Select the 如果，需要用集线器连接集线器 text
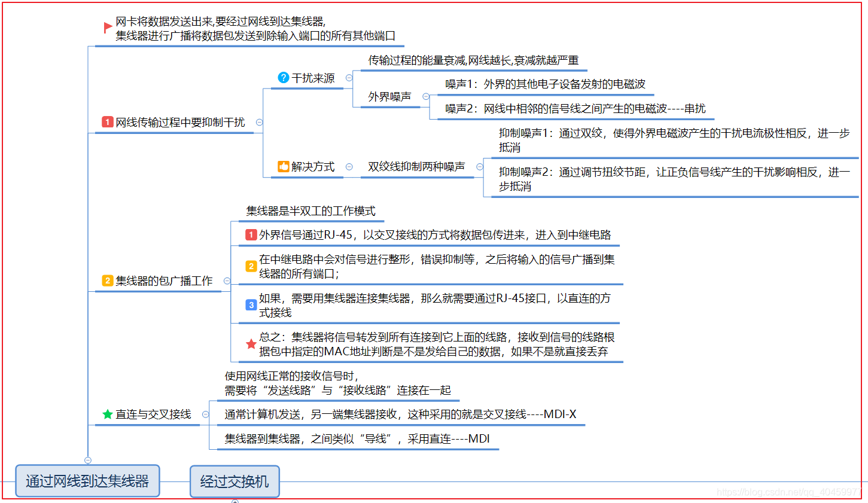This screenshot has width=868, height=503. point(435,305)
